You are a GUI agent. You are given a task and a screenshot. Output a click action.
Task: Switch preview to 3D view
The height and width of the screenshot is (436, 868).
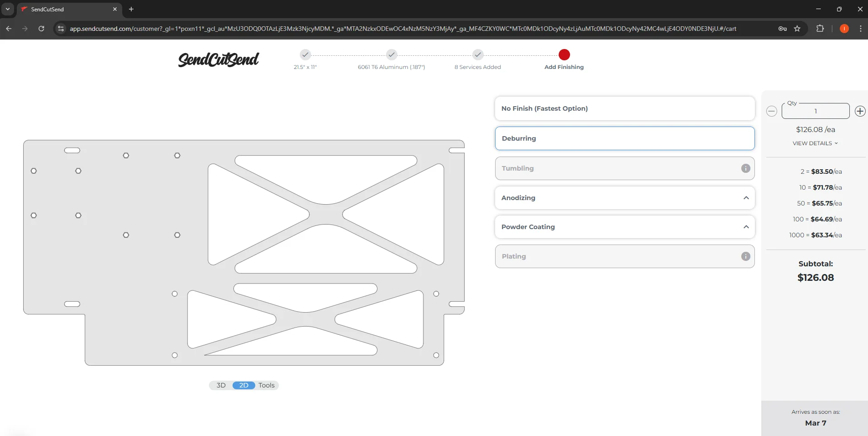(221, 385)
